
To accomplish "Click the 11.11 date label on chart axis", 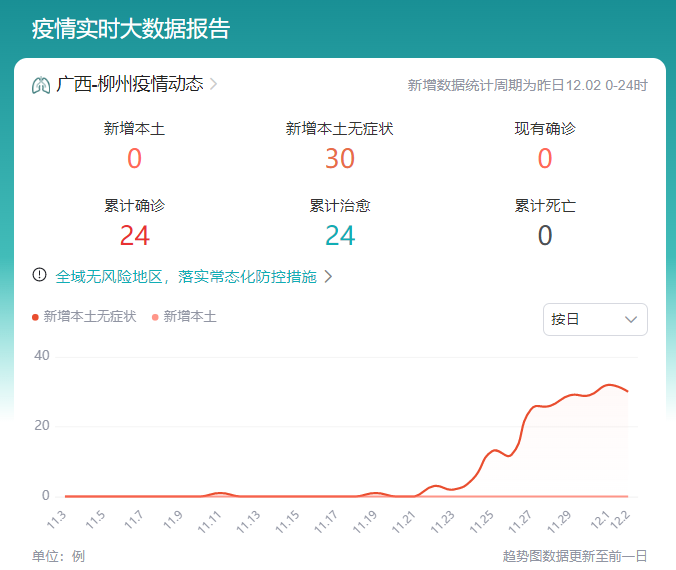I will [x=209, y=522].
